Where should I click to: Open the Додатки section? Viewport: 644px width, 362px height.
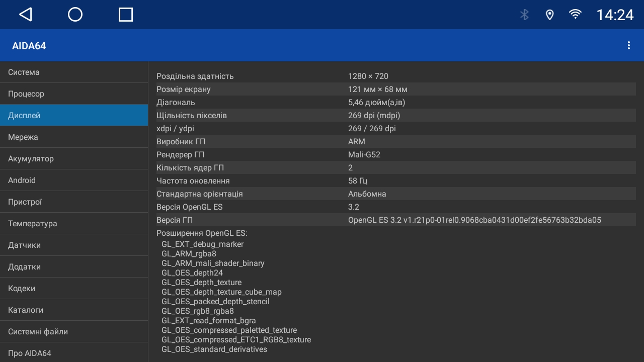coord(74,267)
